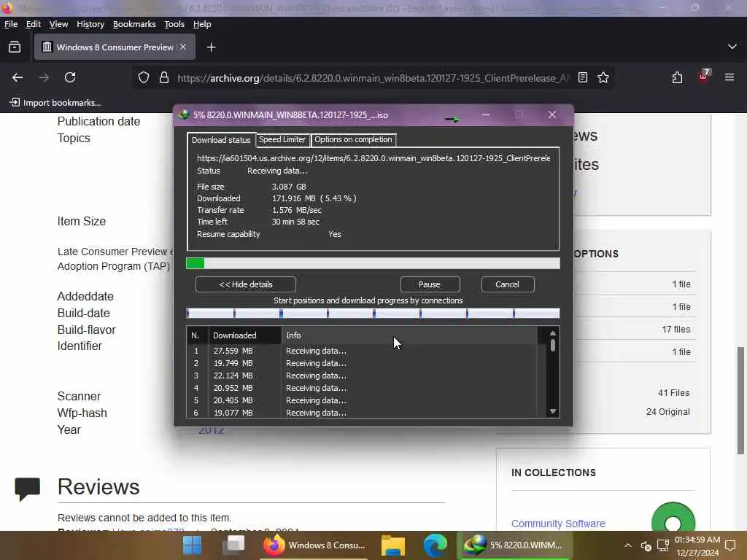Select connection row with 22.124 MB
Viewport: 747px width, 560px height.
[362, 376]
